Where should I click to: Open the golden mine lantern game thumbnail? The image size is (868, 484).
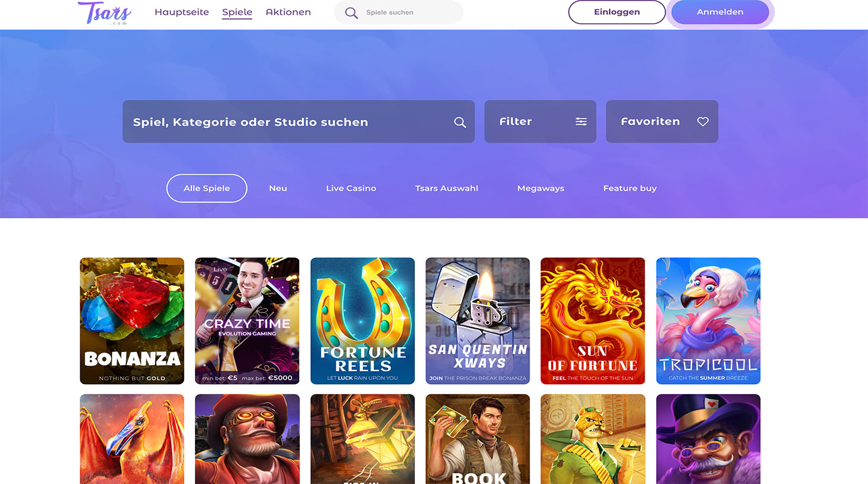[363, 439]
